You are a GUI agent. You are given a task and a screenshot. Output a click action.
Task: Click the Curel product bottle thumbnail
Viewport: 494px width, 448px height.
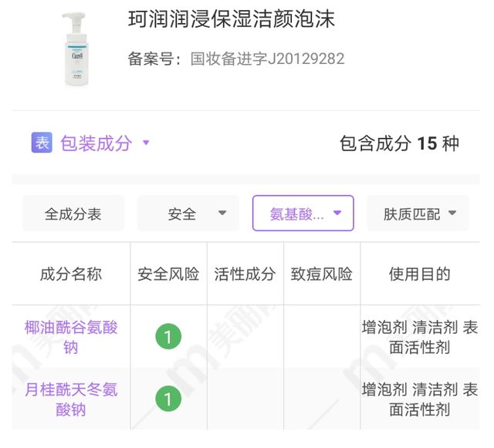(76, 49)
